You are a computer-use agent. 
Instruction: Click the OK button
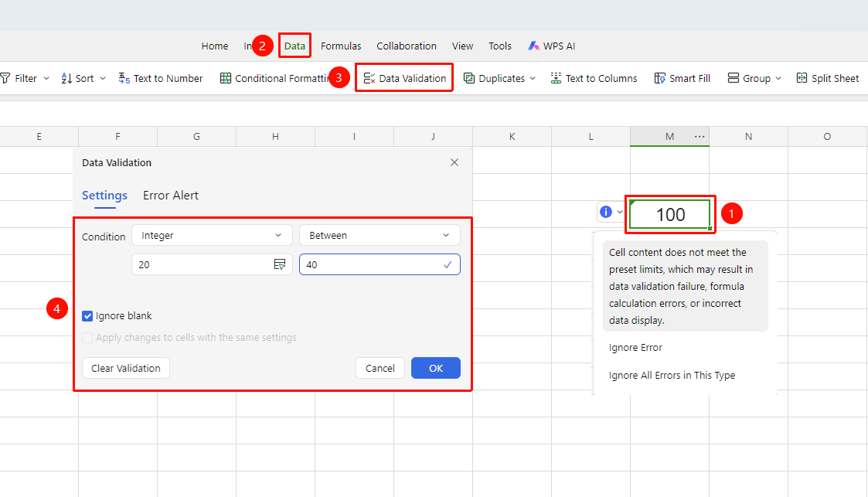pyautogui.click(x=436, y=368)
